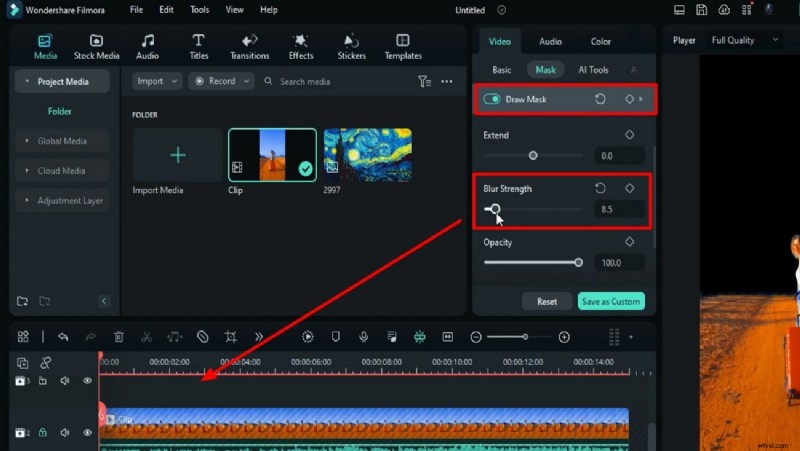800x451 pixels.
Task: Toggle the Draw Mask switch off
Action: 491,100
